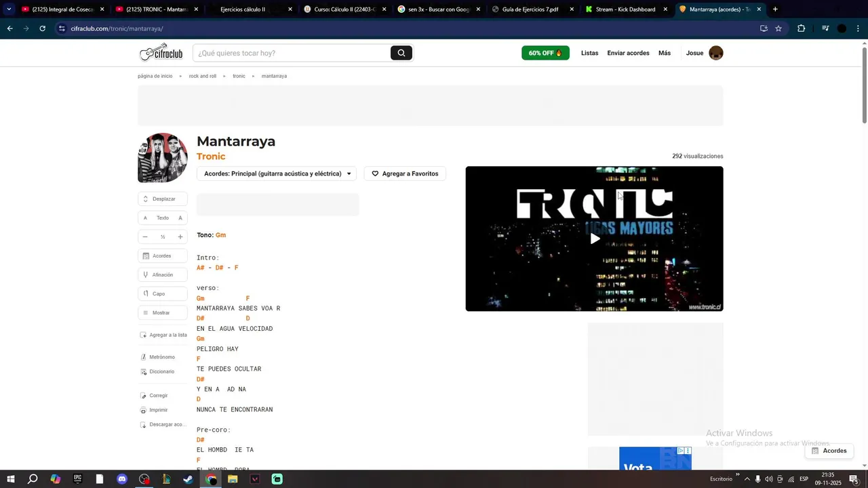This screenshot has width=868, height=488.
Task: Switch to the Integral de Cosecante tab
Action: tap(61, 9)
